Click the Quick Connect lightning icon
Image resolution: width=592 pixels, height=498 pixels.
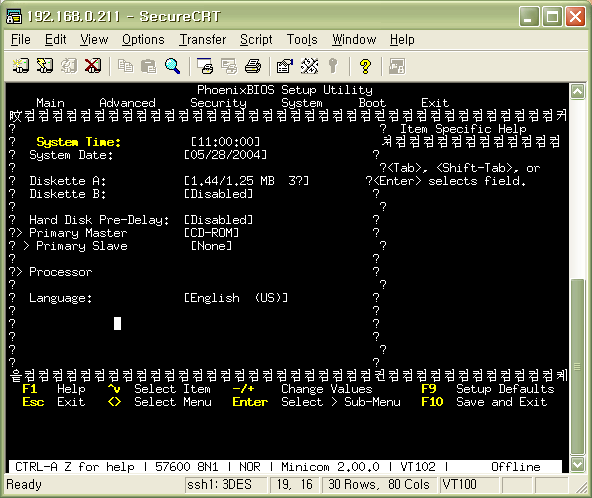(45, 66)
